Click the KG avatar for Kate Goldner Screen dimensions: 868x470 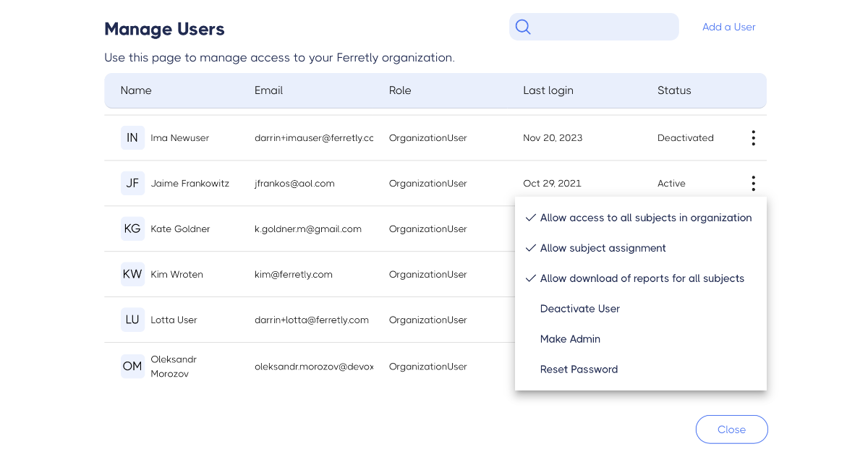coord(132,228)
